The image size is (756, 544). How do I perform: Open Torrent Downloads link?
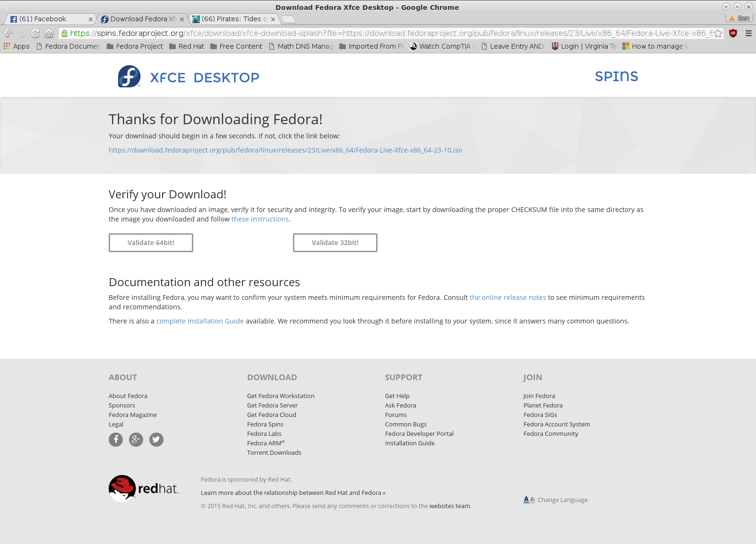274,452
